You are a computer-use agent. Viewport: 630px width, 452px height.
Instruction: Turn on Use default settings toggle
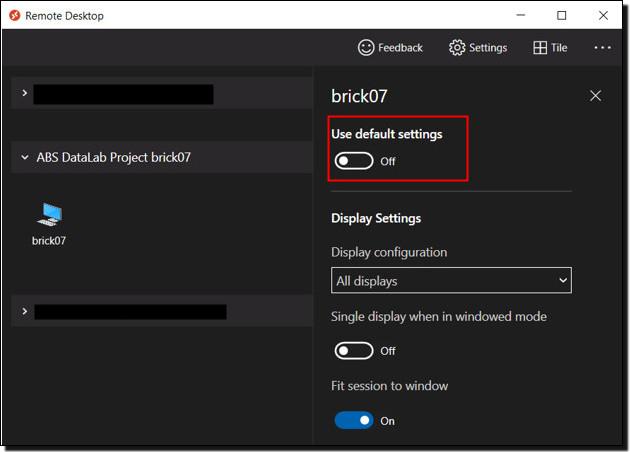click(x=354, y=161)
